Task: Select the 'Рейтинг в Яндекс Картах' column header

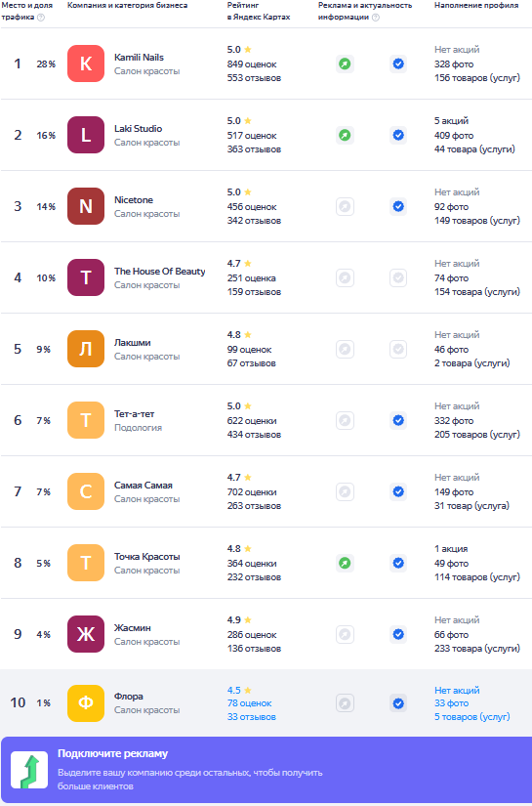Action: (x=259, y=11)
